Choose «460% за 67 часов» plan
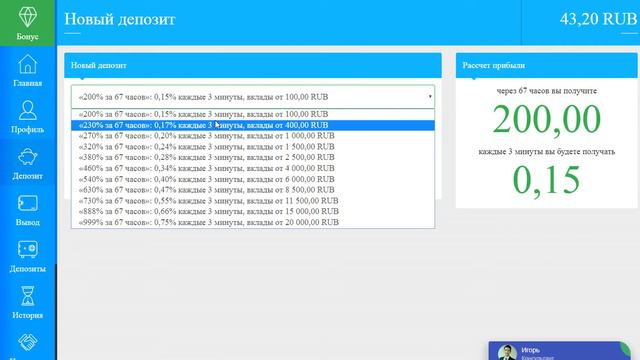The height and width of the screenshot is (360, 640). point(253,168)
